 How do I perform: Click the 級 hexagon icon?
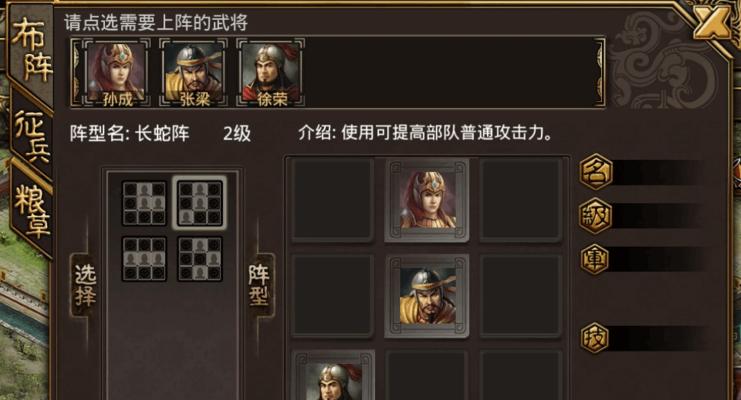tap(595, 216)
